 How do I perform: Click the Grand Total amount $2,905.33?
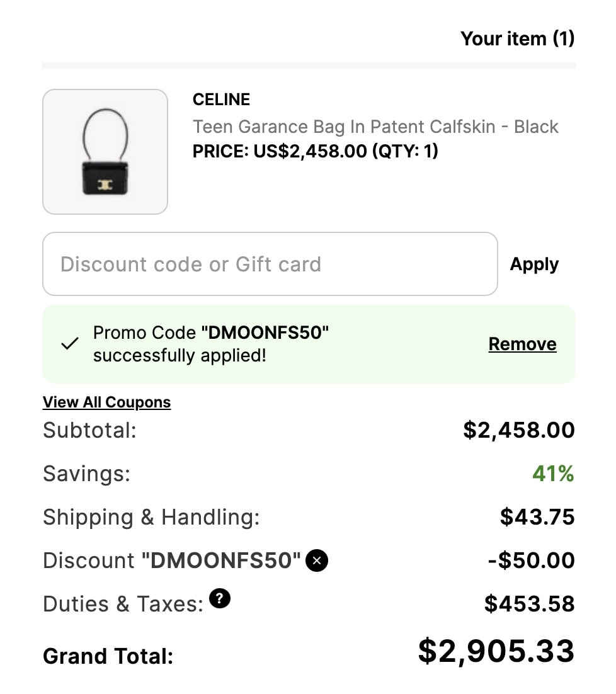(x=496, y=651)
